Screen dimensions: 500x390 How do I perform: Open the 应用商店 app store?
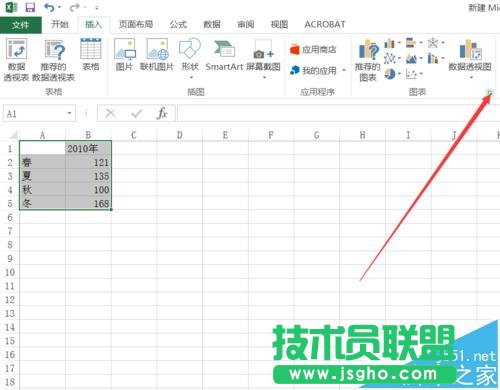[313, 50]
